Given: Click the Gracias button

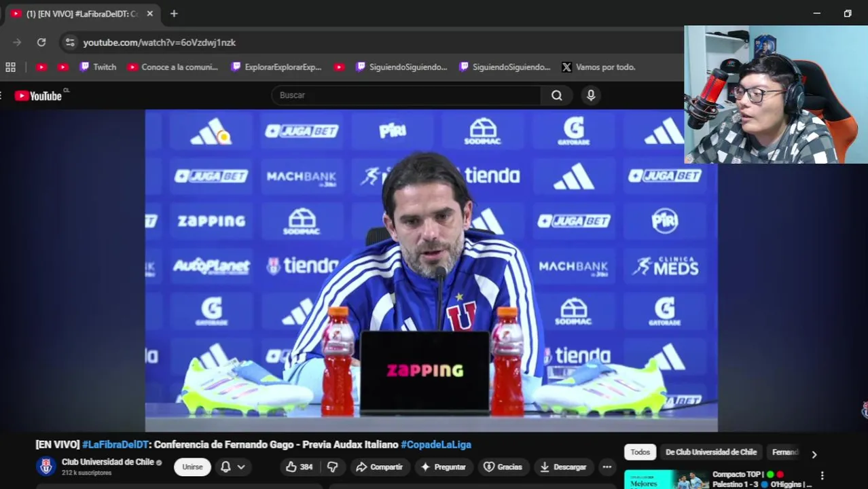Looking at the screenshot, I should [x=503, y=467].
